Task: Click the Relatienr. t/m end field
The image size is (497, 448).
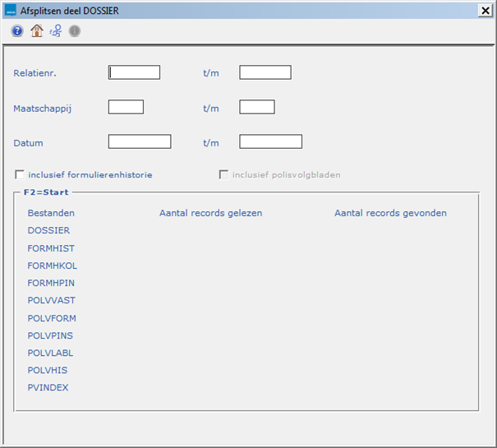Action: click(x=265, y=72)
